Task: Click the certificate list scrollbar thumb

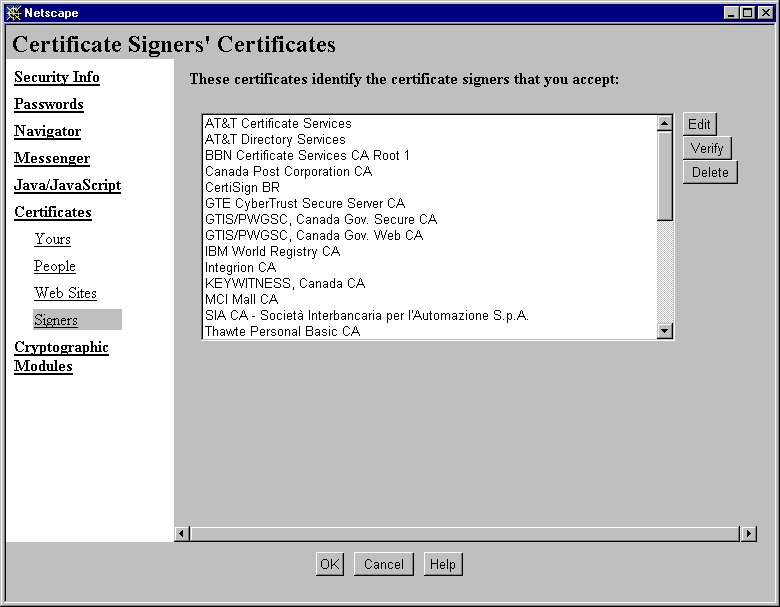Action: pos(665,176)
